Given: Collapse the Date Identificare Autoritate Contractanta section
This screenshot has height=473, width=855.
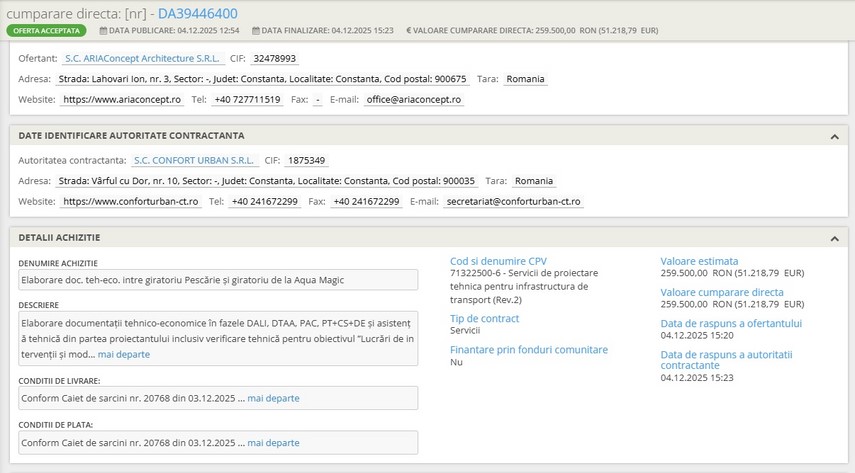Looking at the screenshot, I should click(834, 136).
